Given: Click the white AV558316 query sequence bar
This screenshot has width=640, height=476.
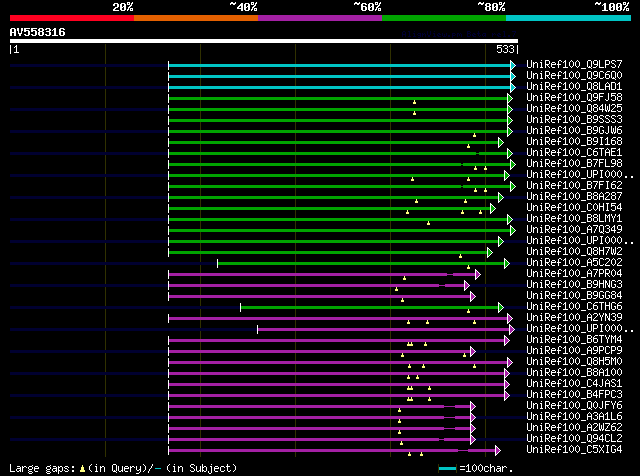Looking at the screenshot, I should (264, 41).
